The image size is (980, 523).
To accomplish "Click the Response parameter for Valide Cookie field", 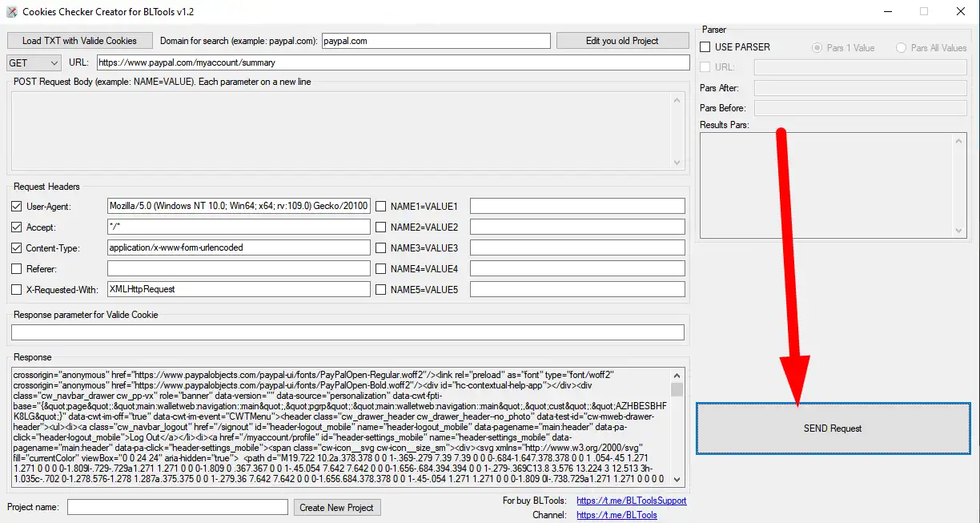I will point(347,332).
